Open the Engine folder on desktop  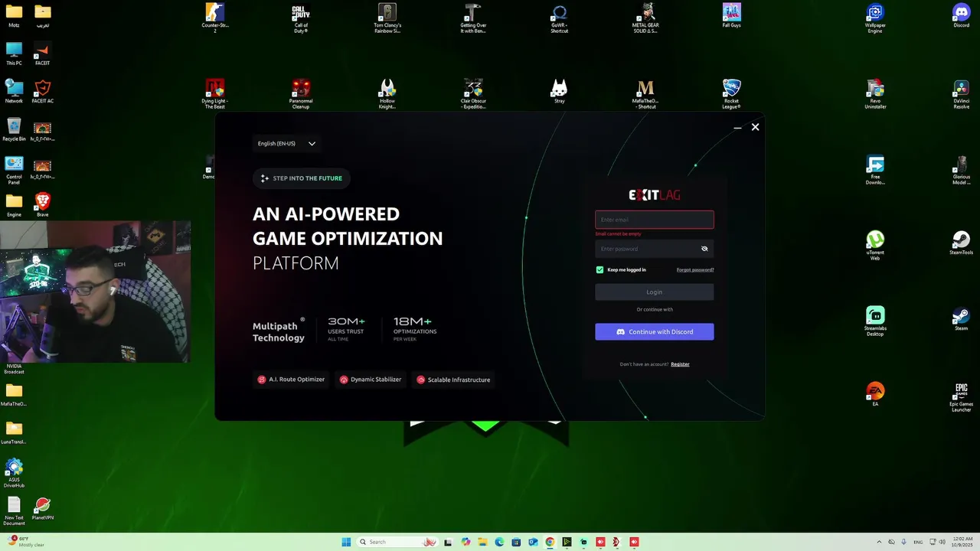(x=14, y=204)
